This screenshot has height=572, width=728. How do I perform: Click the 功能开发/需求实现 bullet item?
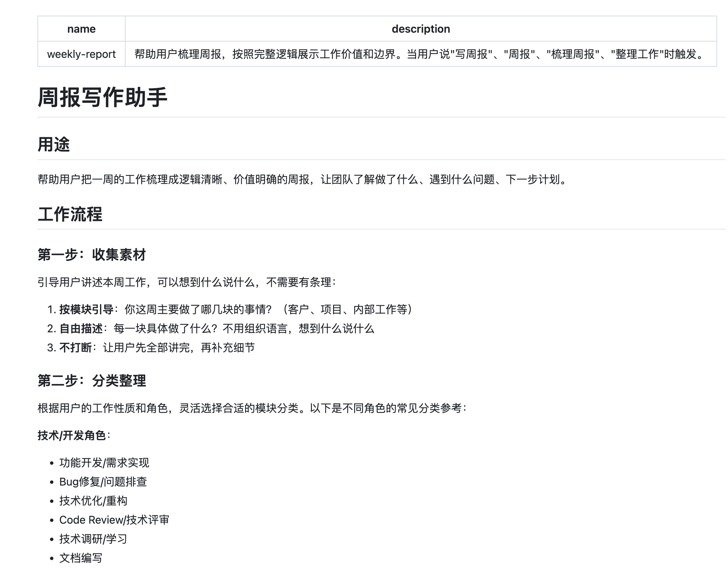tap(104, 463)
